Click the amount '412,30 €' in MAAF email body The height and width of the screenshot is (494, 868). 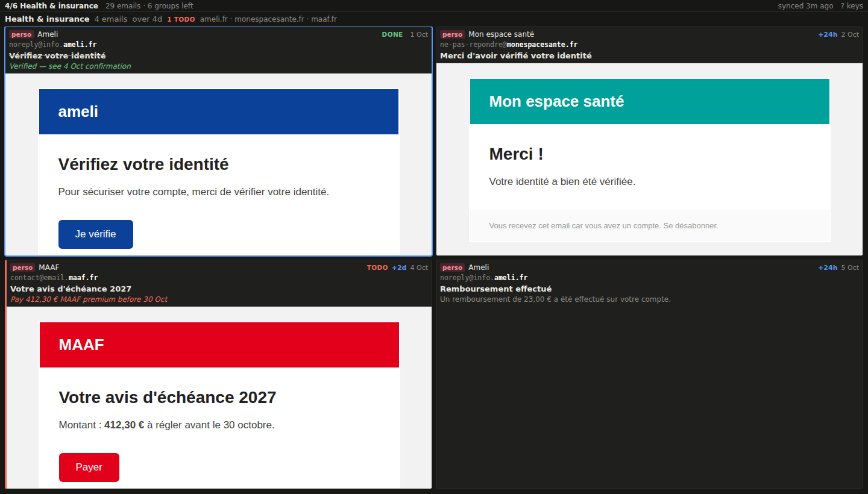[x=124, y=425]
